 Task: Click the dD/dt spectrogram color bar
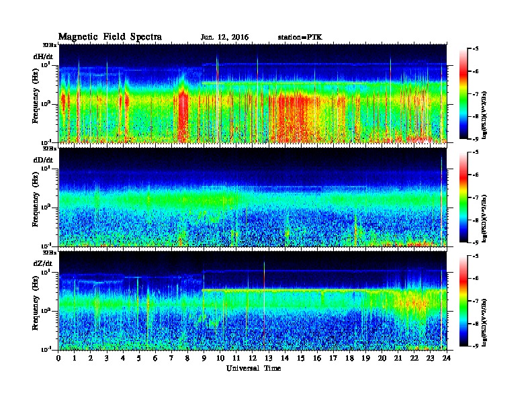463,197
